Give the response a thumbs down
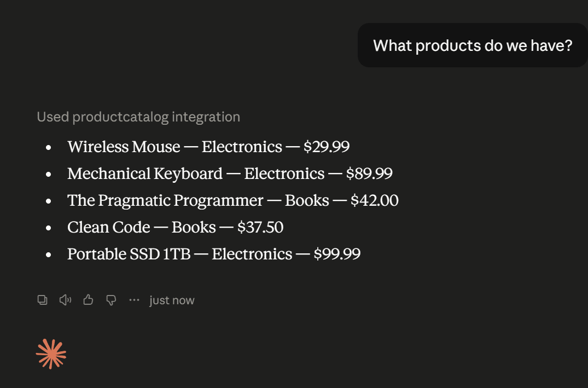The height and width of the screenshot is (388, 588). click(x=111, y=300)
